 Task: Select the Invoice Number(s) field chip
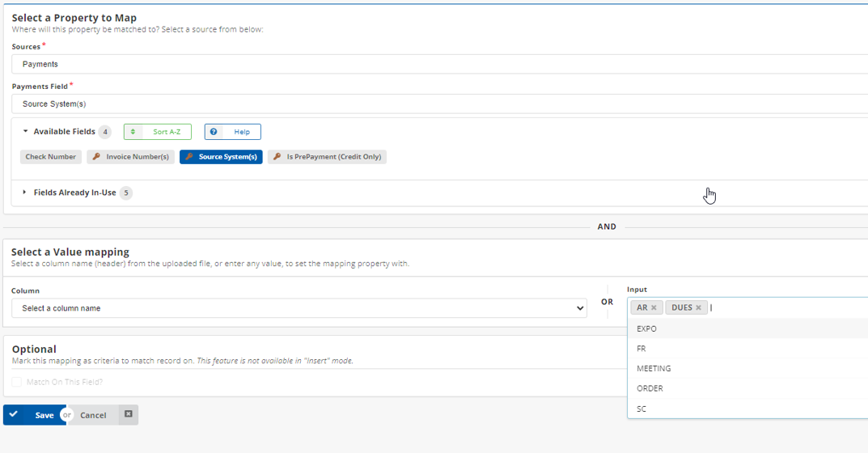point(130,157)
